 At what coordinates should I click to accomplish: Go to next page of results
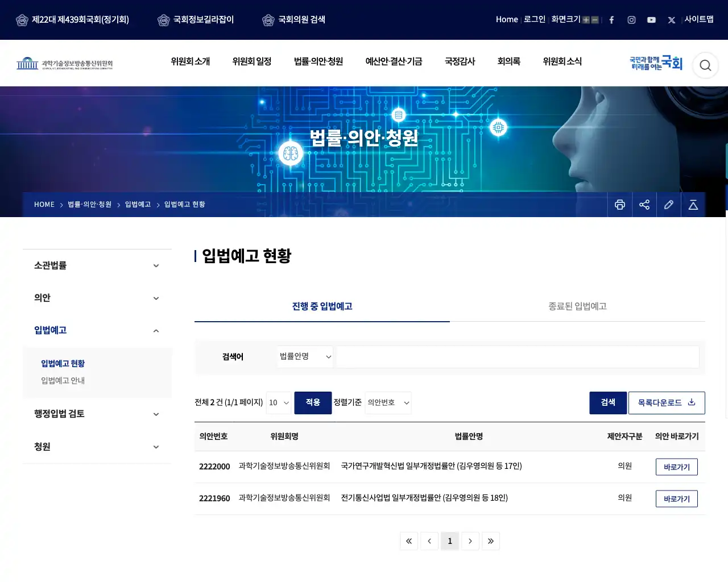(x=470, y=541)
